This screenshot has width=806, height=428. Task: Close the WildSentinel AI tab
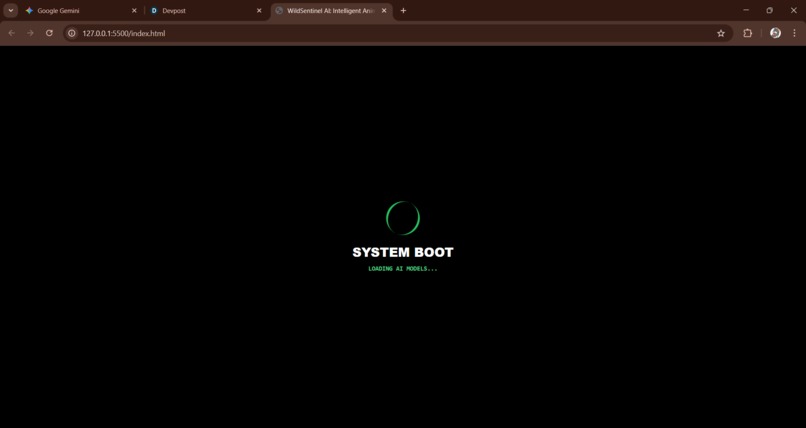[383, 10]
